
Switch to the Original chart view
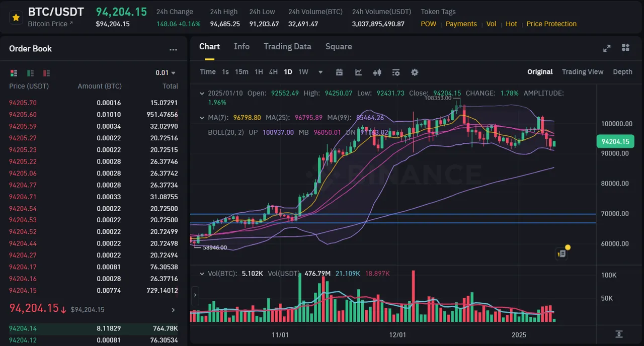tap(540, 72)
